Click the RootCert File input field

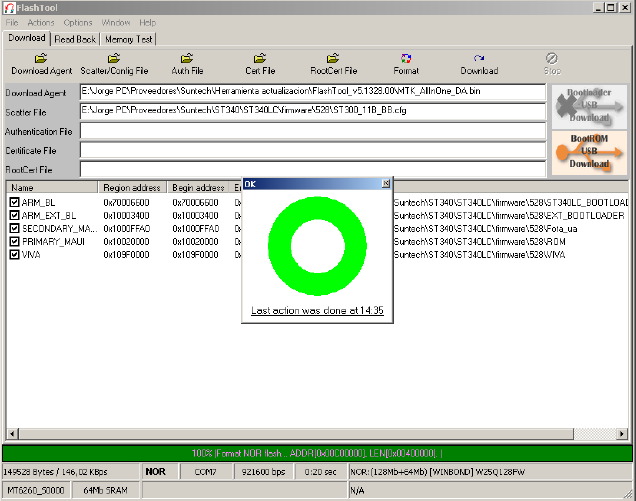pos(313,169)
